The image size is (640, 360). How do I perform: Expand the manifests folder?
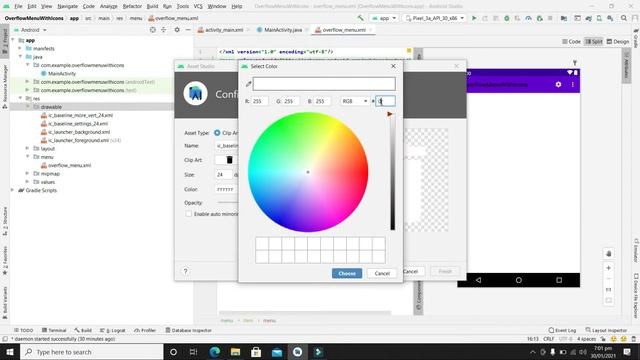pyautogui.click(x=20, y=49)
